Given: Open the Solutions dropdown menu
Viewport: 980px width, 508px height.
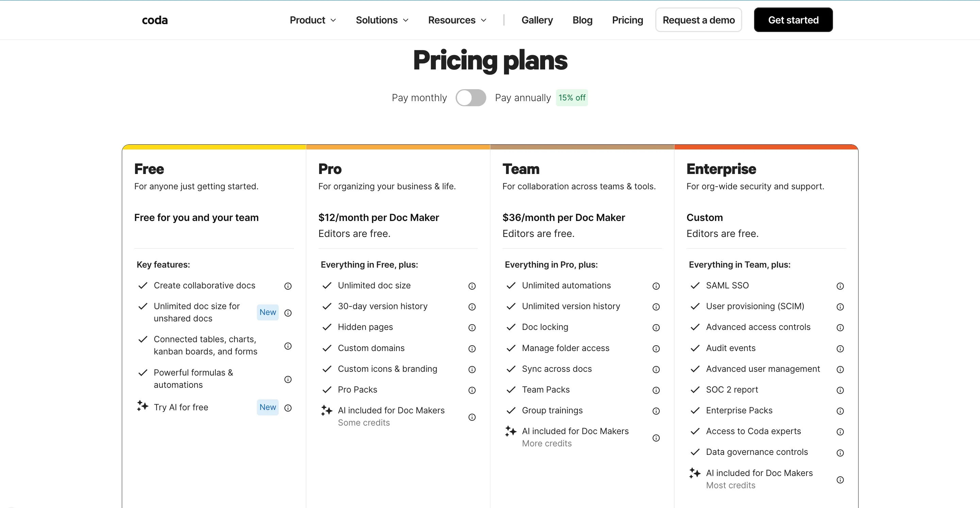Looking at the screenshot, I should pos(382,20).
